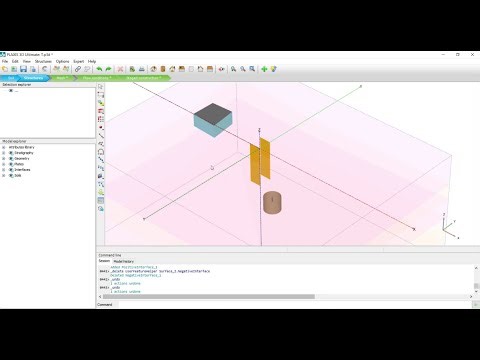Click the green downward arrow side toolbar icon

101,192
